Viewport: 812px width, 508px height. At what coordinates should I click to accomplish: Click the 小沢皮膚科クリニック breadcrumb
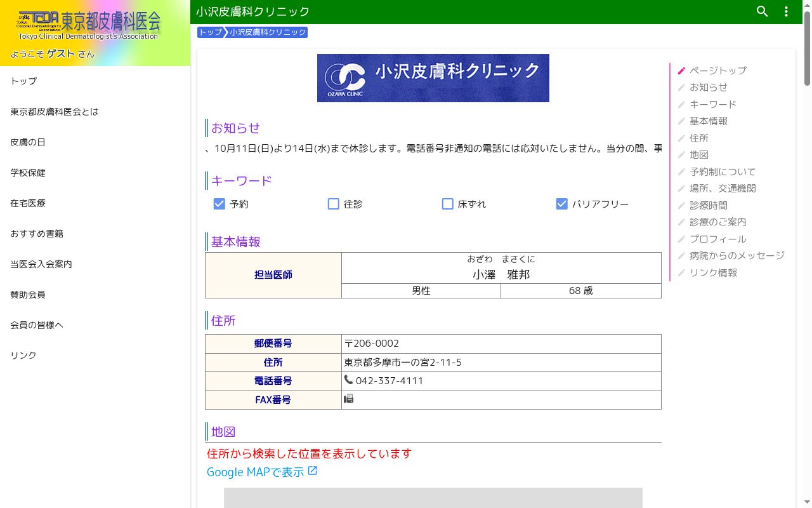tap(268, 32)
